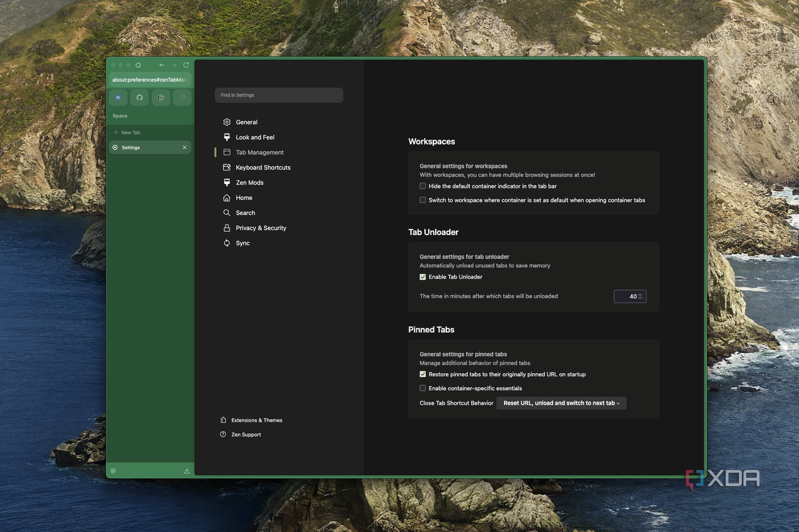Open the downloads icon at the sidebar bottom
This screenshot has height=532, width=799.
[x=187, y=471]
